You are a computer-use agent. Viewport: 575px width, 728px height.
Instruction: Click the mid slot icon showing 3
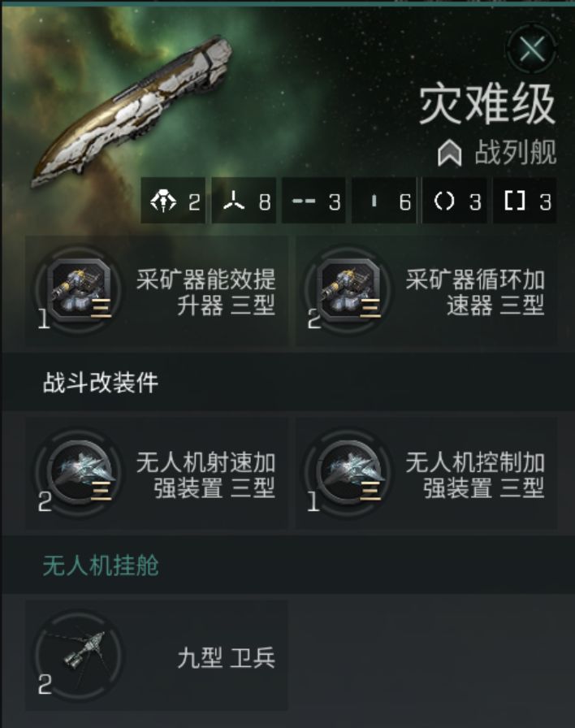pyautogui.click(x=304, y=201)
